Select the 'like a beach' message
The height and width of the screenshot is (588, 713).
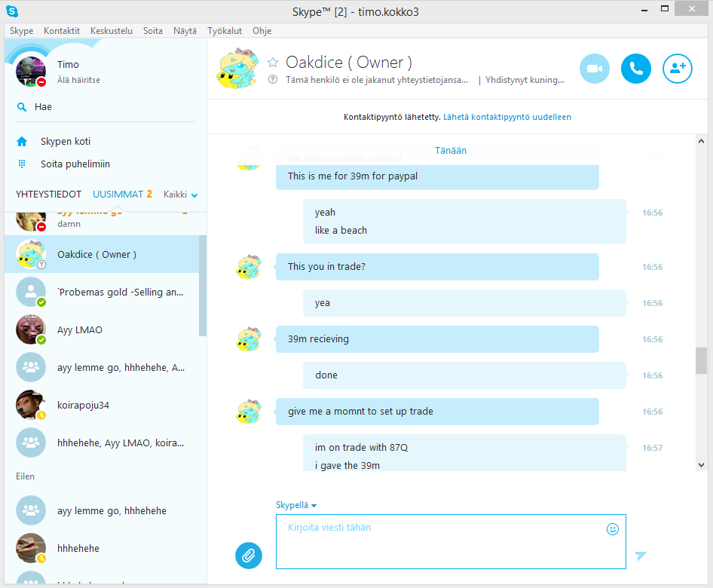click(341, 231)
